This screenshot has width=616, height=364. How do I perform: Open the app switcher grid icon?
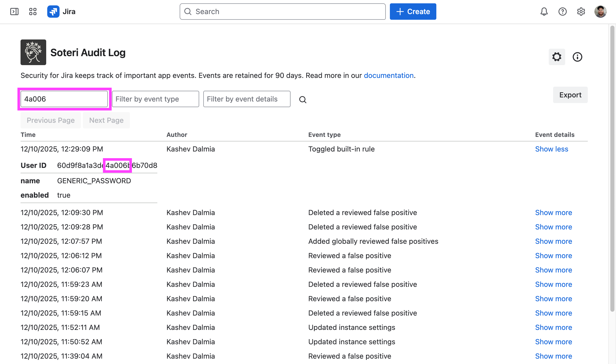point(33,12)
